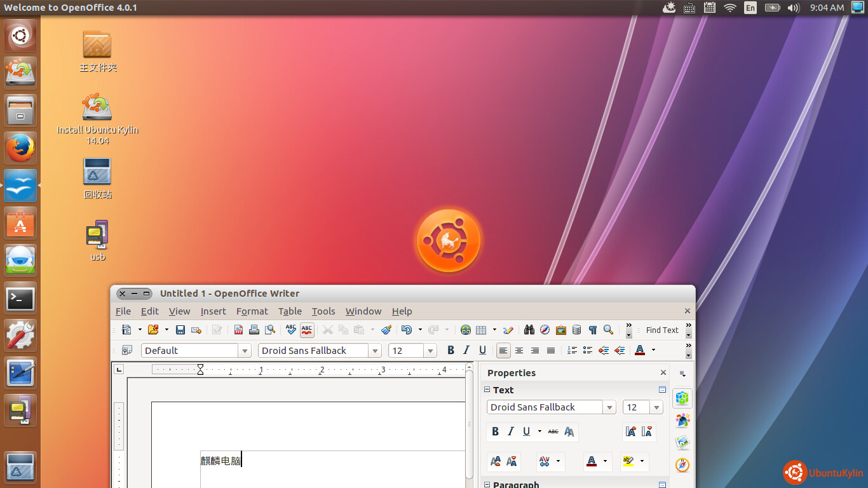The height and width of the screenshot is (488, 868).
Task: Export directly as PDF
Action: click(238, 330)
